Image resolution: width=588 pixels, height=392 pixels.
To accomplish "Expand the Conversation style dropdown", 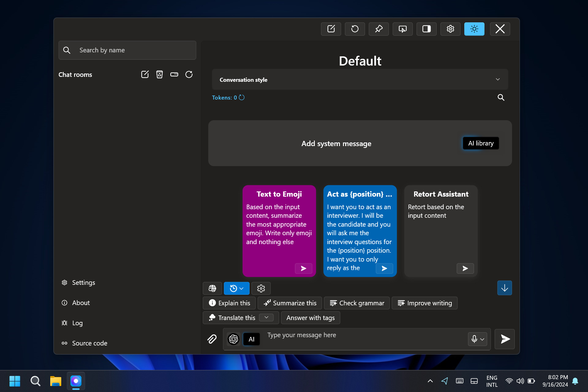I will tap(360, 80).
